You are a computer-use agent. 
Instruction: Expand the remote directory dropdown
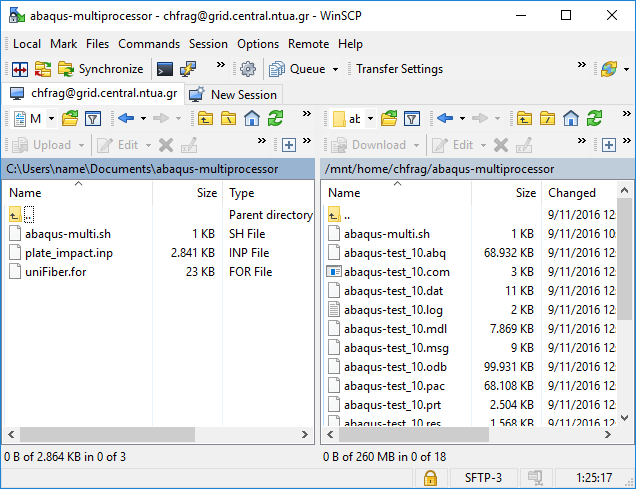(x=370, y=119)
